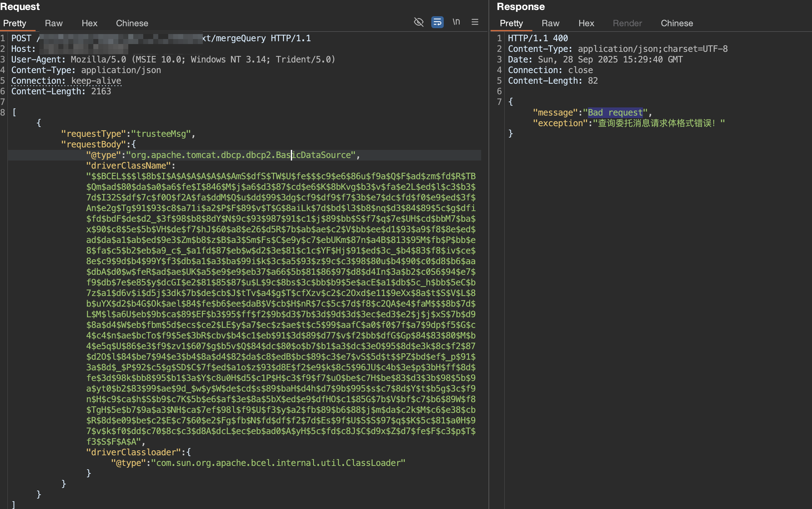Click the Connection: keep-alive header
The image size is (812, 509).
tap(66, 81)
